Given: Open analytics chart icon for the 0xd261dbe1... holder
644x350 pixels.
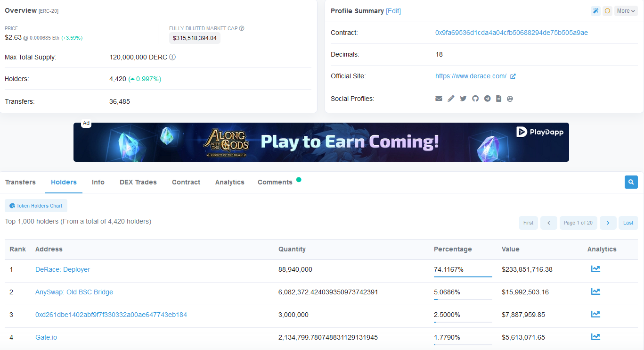Looking at the screenshot, I should point(595,314).
